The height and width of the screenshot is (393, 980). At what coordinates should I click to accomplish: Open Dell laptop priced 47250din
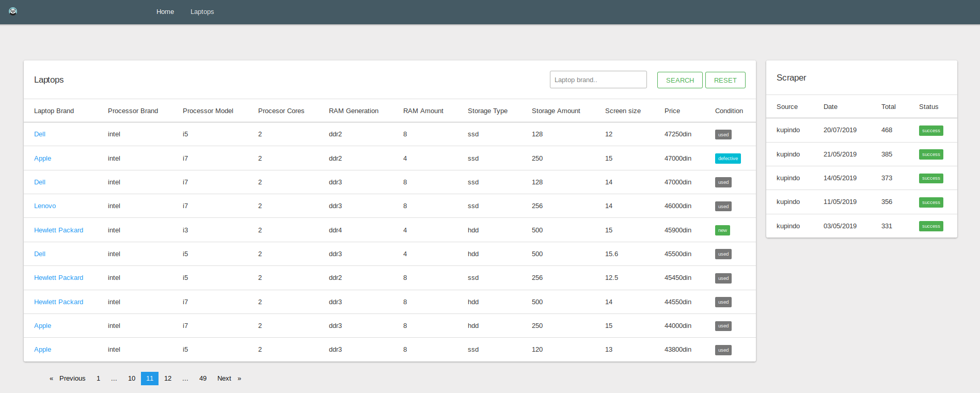[x=40, y=134]
